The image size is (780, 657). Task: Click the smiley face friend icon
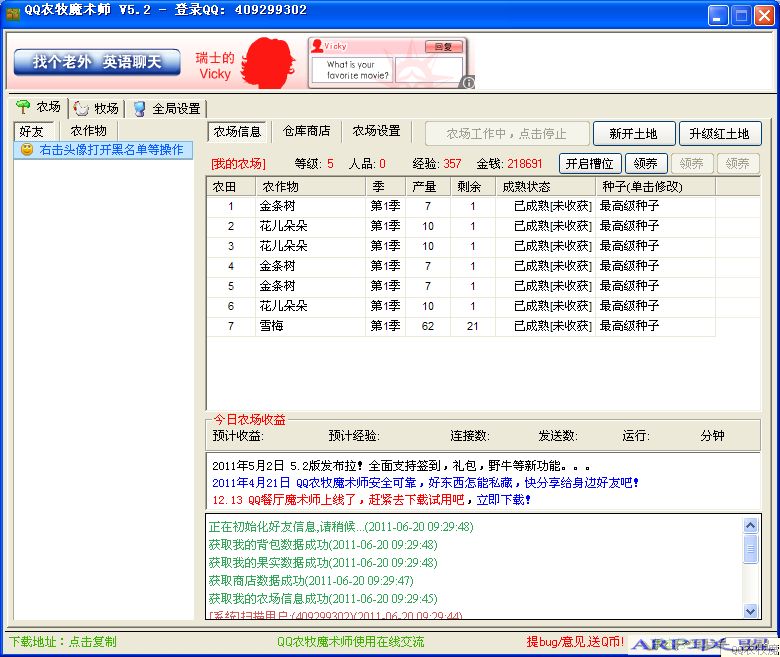click(x=27, y=149)
